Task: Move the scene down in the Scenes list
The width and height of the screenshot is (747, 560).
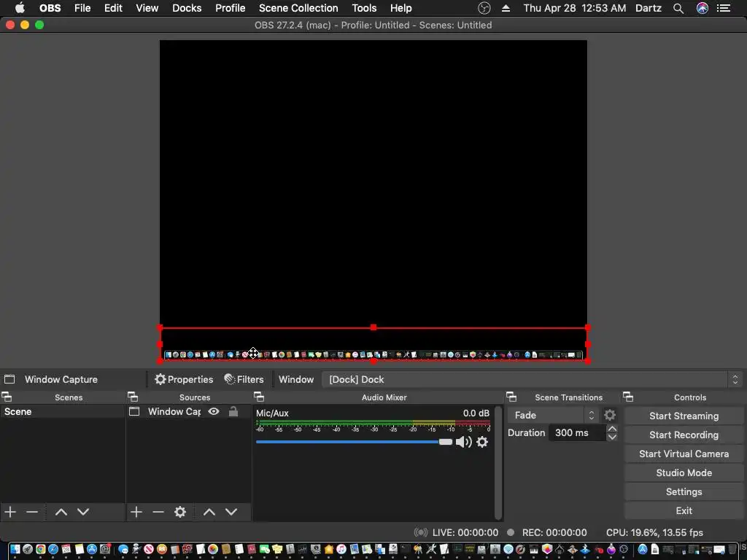Action: coord(83,512)
